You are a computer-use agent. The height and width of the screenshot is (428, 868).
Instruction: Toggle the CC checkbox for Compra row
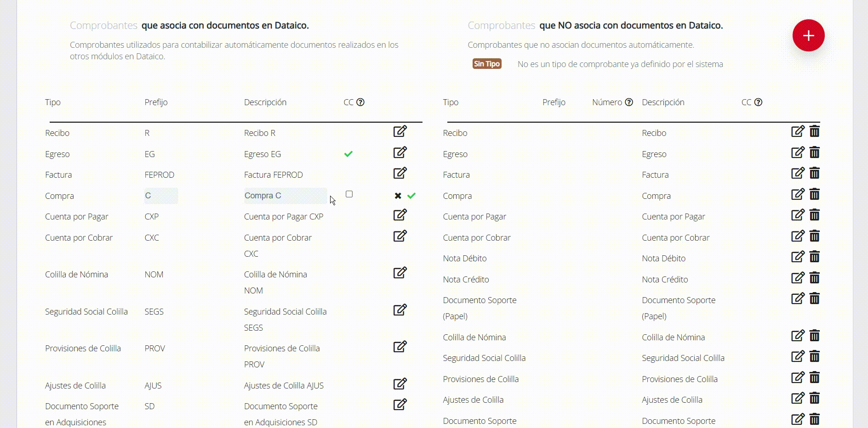349,194
